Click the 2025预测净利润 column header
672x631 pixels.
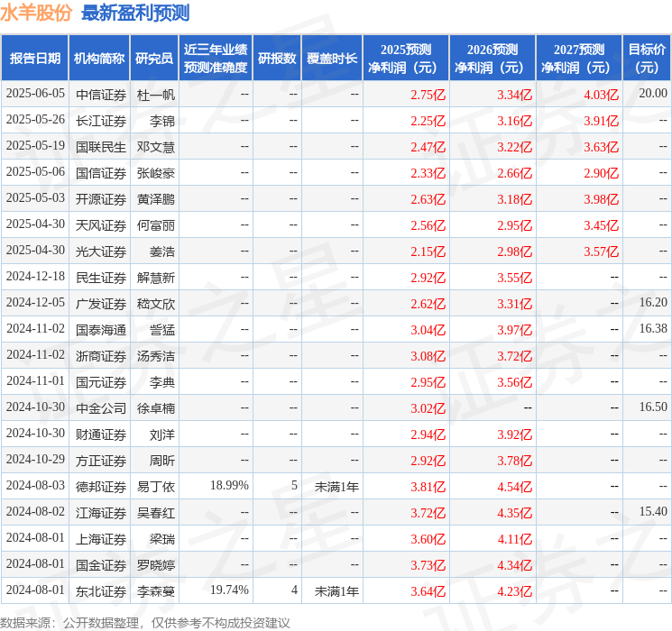click(x=406, y=58)
